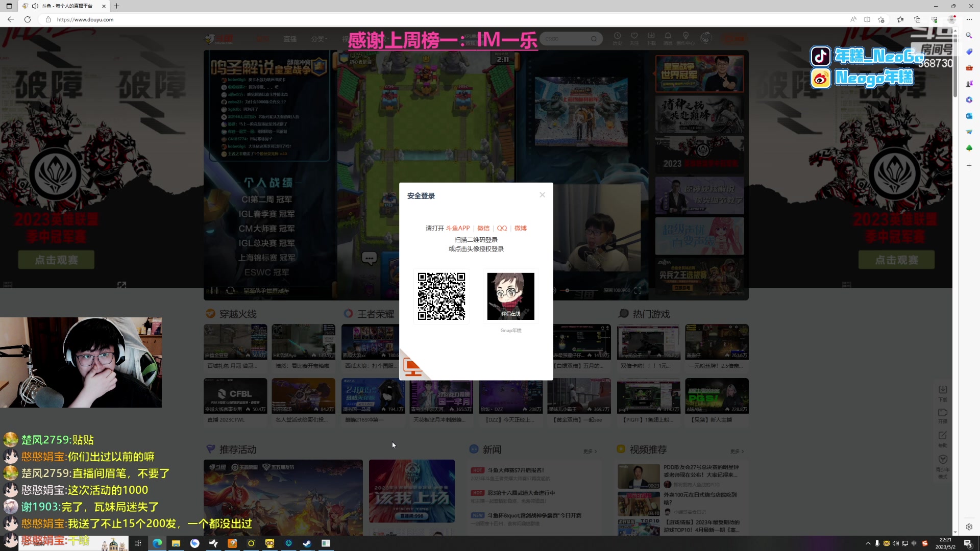Open 下载 client download icon
Image resolution: width=980 pixels, height=551 pixels.
651,39
